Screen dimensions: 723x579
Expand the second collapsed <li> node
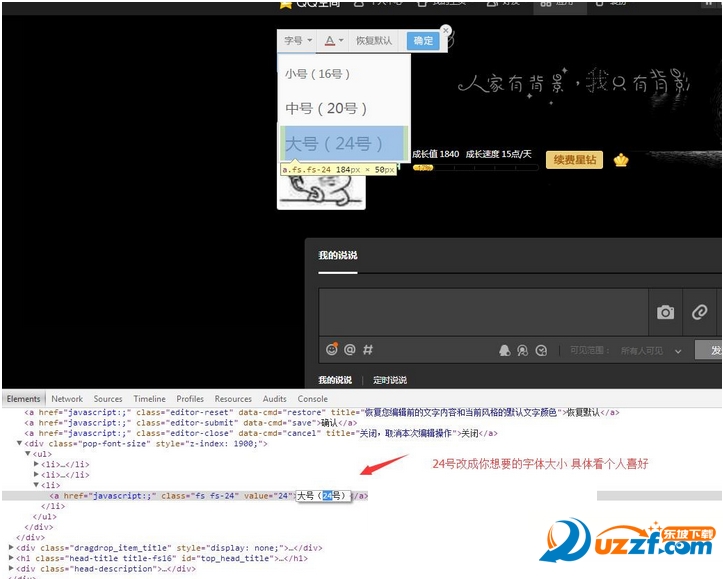click(36, 475)
